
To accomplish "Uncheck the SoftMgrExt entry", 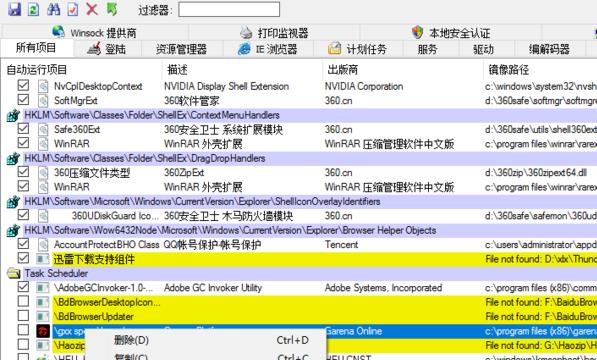I will pos(23,100).
